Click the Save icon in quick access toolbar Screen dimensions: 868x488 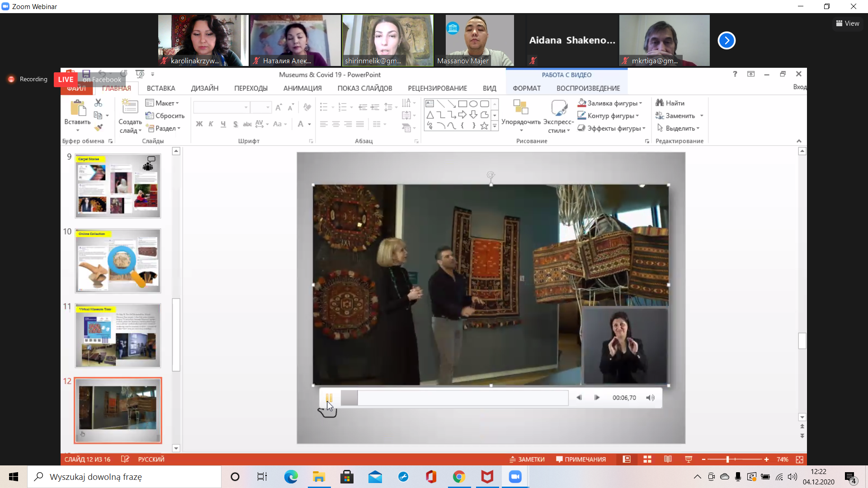coord(86,74)
